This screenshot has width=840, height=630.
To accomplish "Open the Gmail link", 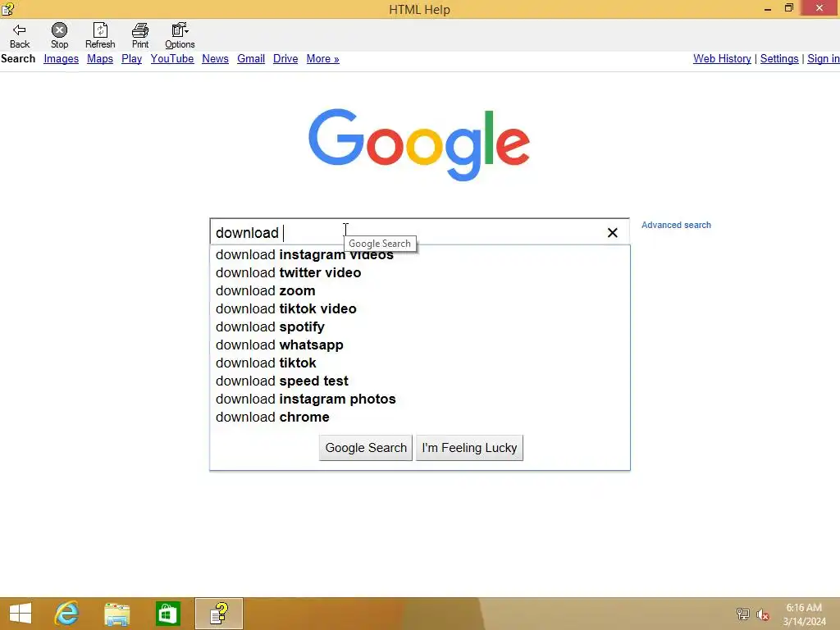I will [x=251, y=59].
